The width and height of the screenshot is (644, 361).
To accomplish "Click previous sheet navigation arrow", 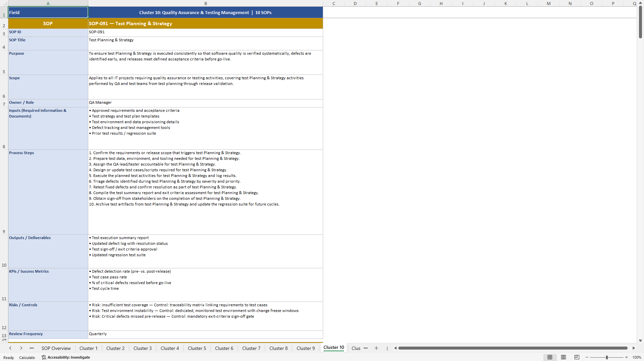I will [10, 348].
